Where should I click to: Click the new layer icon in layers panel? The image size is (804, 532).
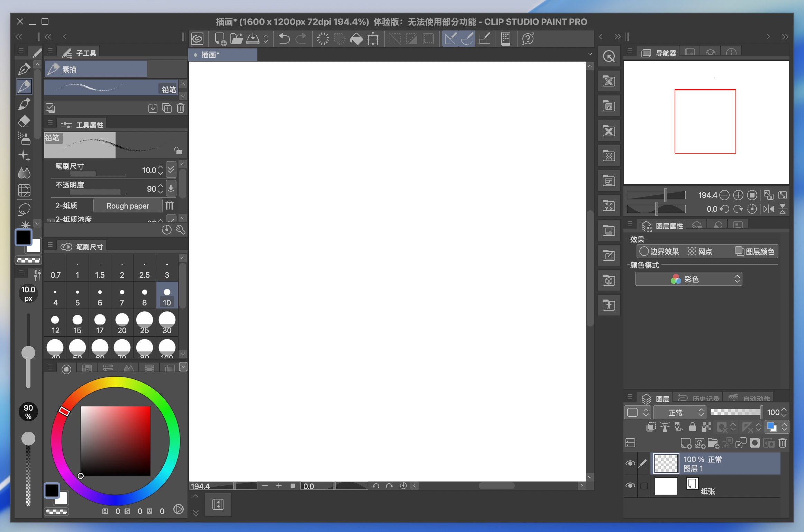[x=686, y=443]
